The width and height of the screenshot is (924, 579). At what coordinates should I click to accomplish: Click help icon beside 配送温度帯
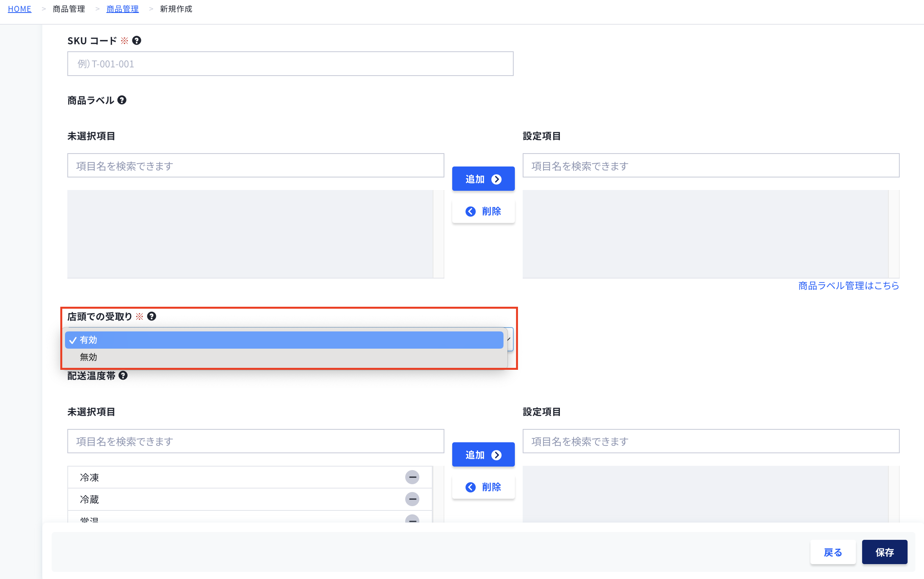[x=123, y=375]
